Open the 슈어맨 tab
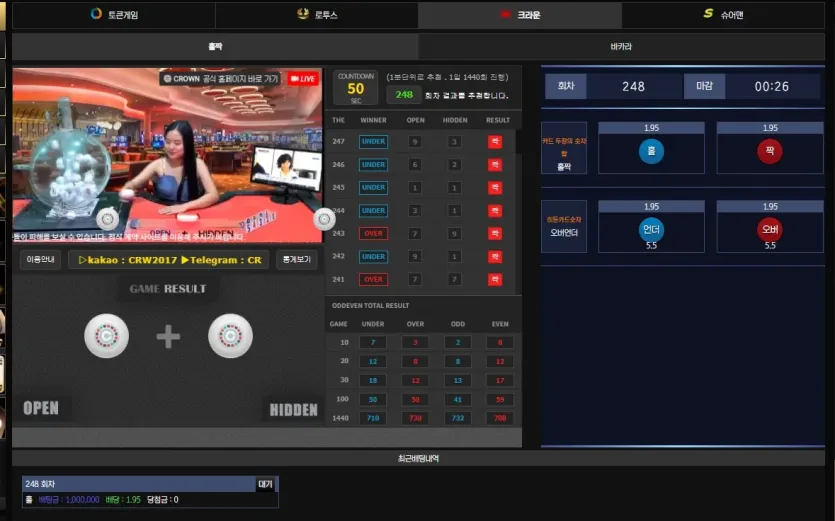The height and width of the screenshot is (521, 835). [723, 15]
